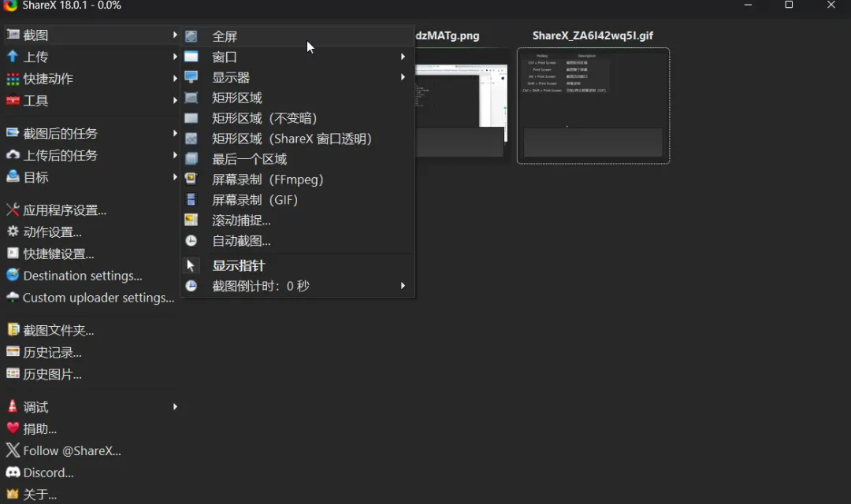The width and height of the screenshot is (851, 504).
Task: Expand the 窗口 submenu arrow
Action: tap(403, 57)
